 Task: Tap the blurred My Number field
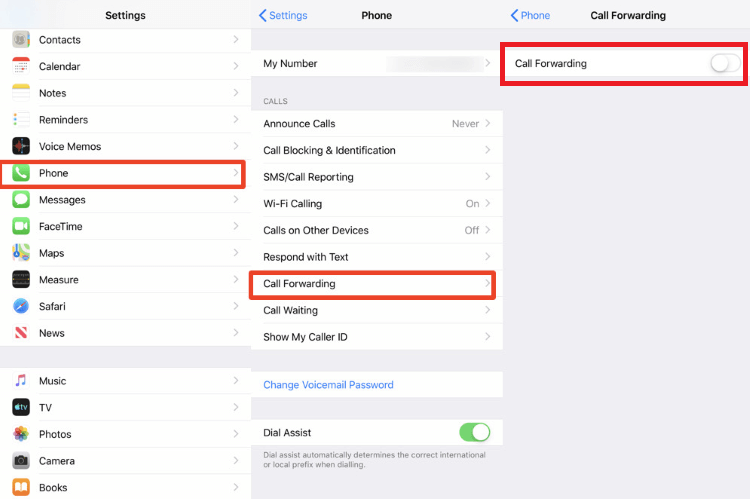click(x=435, y=64)
